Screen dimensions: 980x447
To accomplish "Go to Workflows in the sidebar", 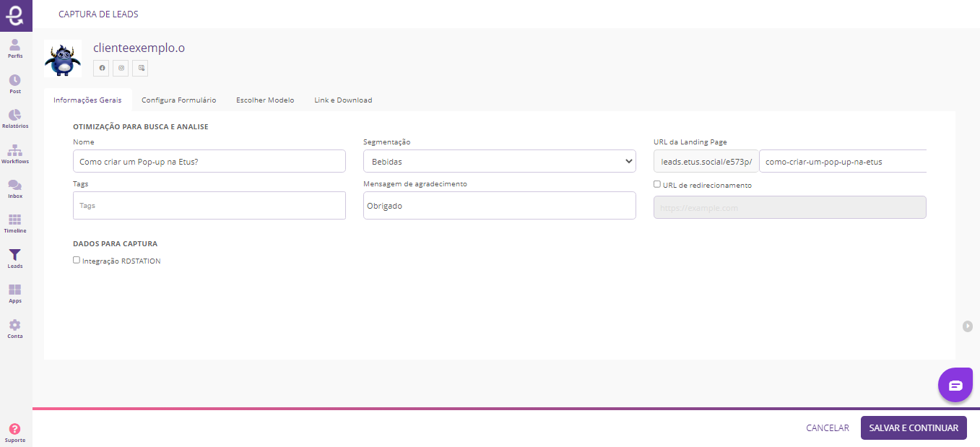I will pos(15,154).
